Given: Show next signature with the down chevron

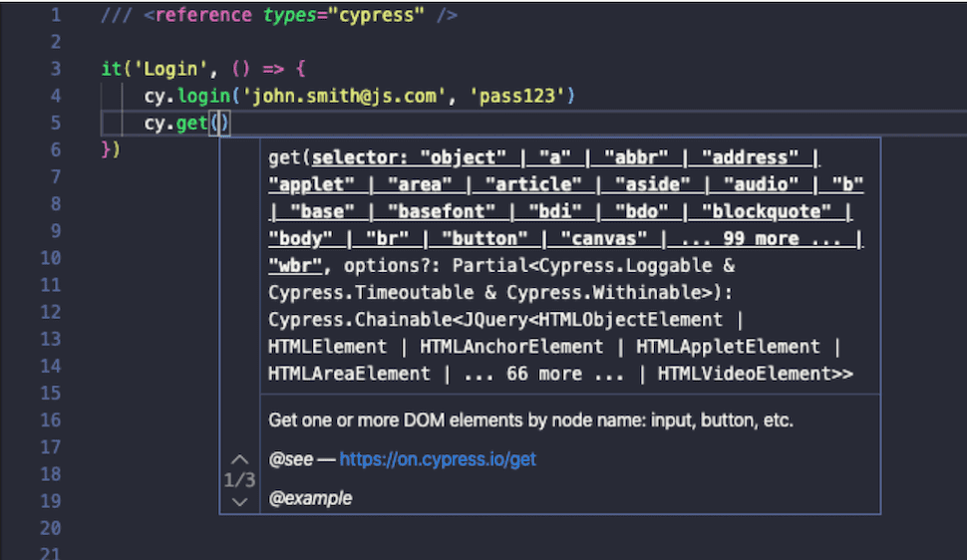Looking at the screenshot, I should [x=239, y=501].
